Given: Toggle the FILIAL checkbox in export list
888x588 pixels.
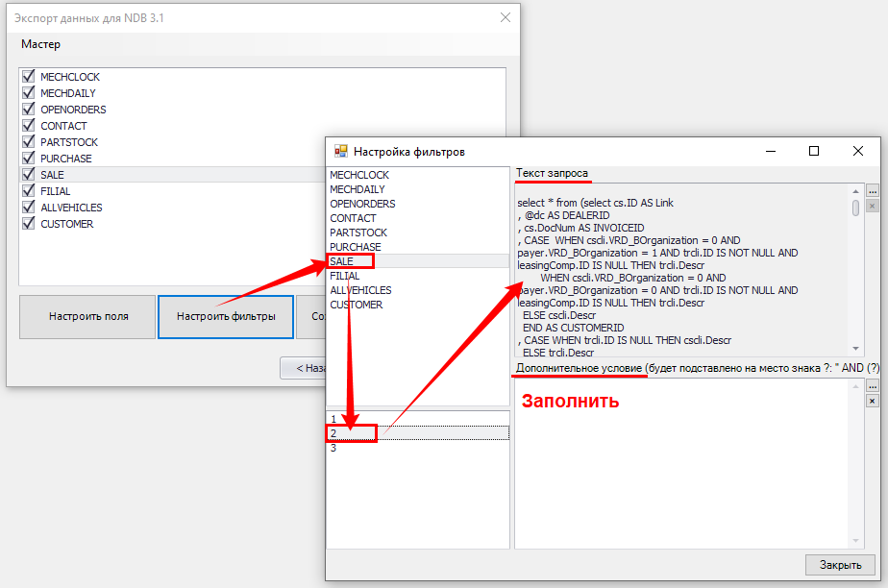Looking at the screenshot, I should (x=28, y=191).
